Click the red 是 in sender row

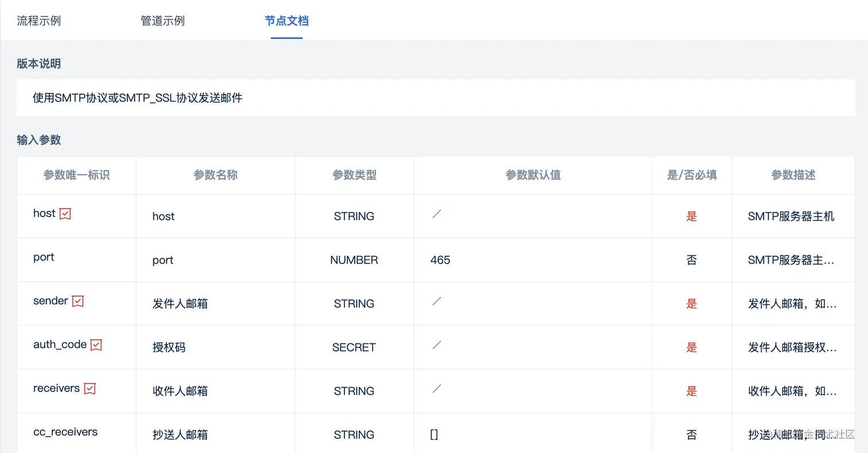pos(692,304)
